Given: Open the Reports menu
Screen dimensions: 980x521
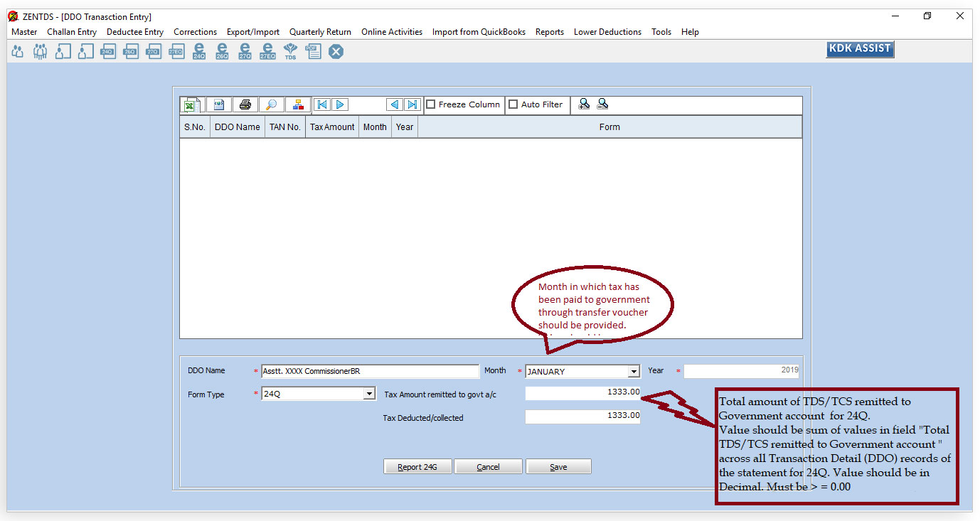Looking at the screenshot, I should (550, 32).
